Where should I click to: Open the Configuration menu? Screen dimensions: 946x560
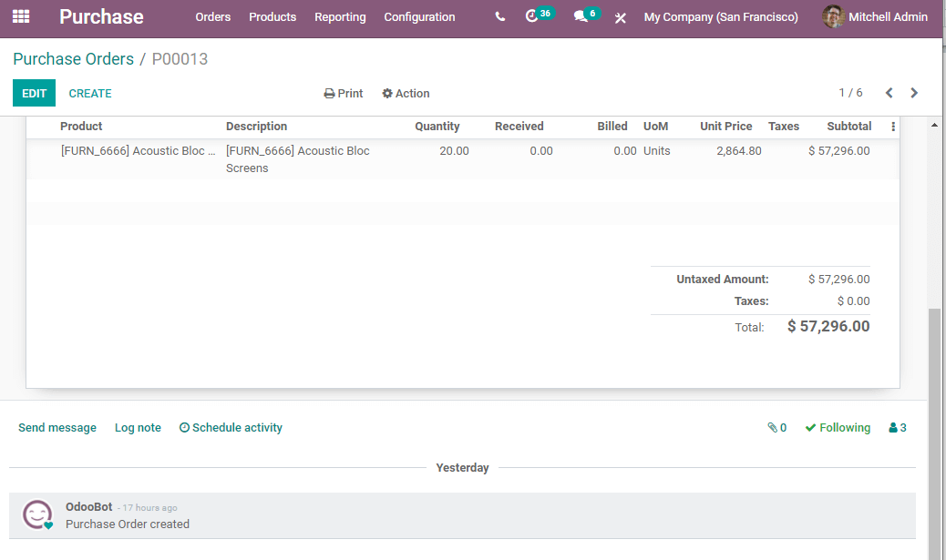(x=420, y=17)
